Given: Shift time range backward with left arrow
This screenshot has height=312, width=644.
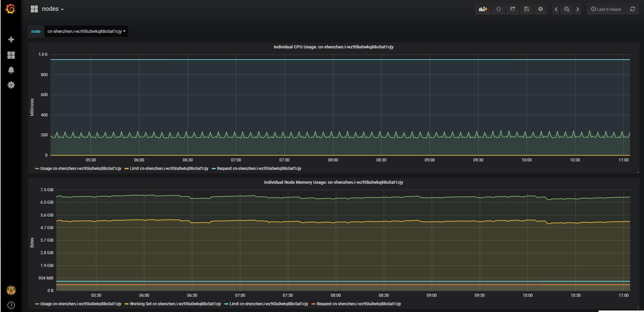Looking at the screenshot, I should [x=556, y=9].
